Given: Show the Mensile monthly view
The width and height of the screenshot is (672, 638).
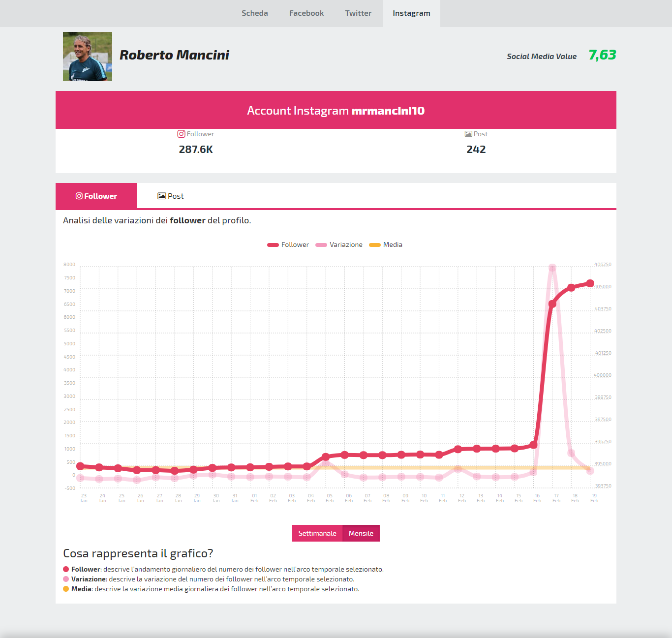Looking at the screenshot, I should [361, 533].
